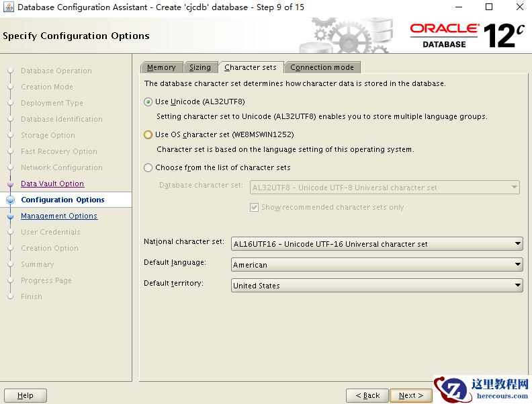Click the Creation Option step label
The height and width of the screenshot is (404, 532).
[x=50, y=248]
